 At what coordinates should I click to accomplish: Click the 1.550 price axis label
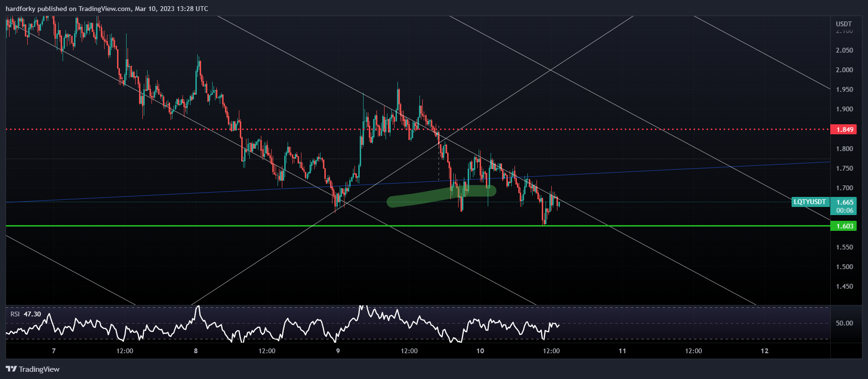(844, 247)
